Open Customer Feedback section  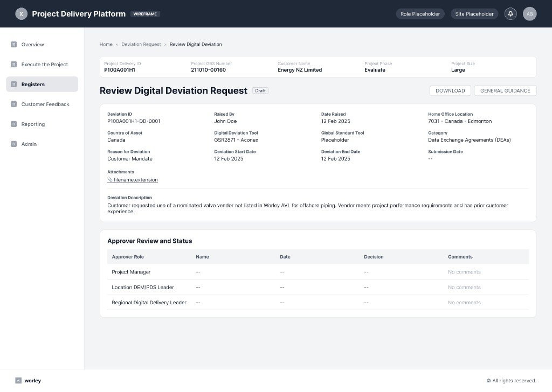(42, 104)
